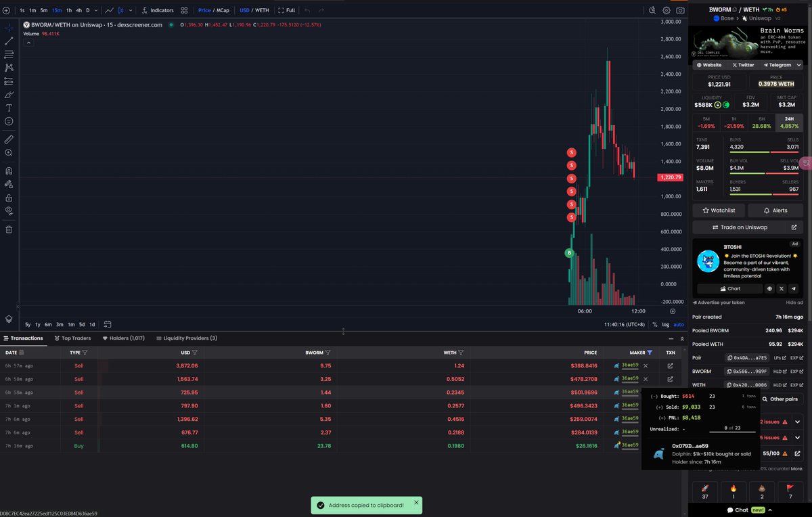The image size is (812, 517).
Task: Dismiss the address copied notification
Action: pyautogui.click(x=417, y=502)
